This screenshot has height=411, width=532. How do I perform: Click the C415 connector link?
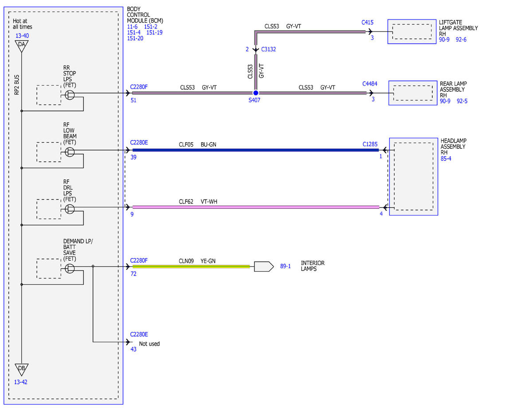tap(368, 22)
